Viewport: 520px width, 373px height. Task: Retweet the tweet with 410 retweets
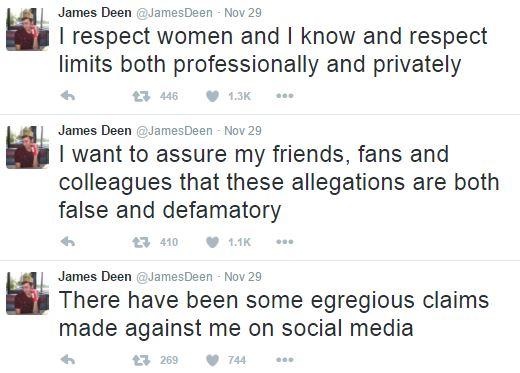(141, 242)
